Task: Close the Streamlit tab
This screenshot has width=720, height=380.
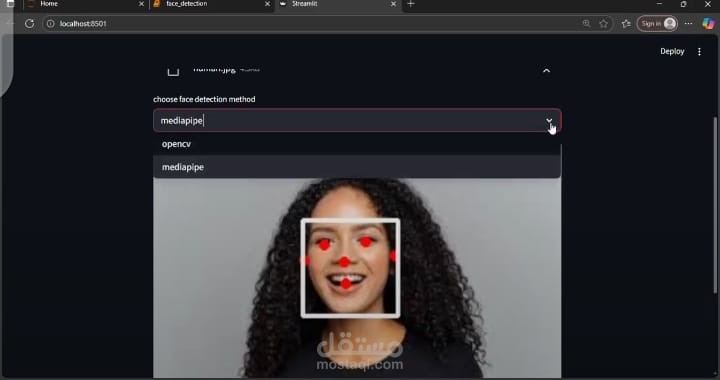Action: 394,4
